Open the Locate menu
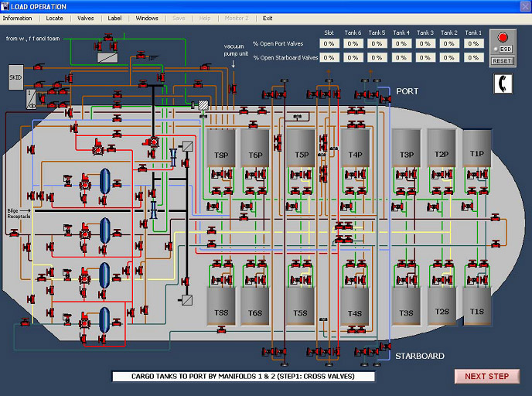Image resolution: width=532 pixels, height=396 pixels. tap(55, 19)
